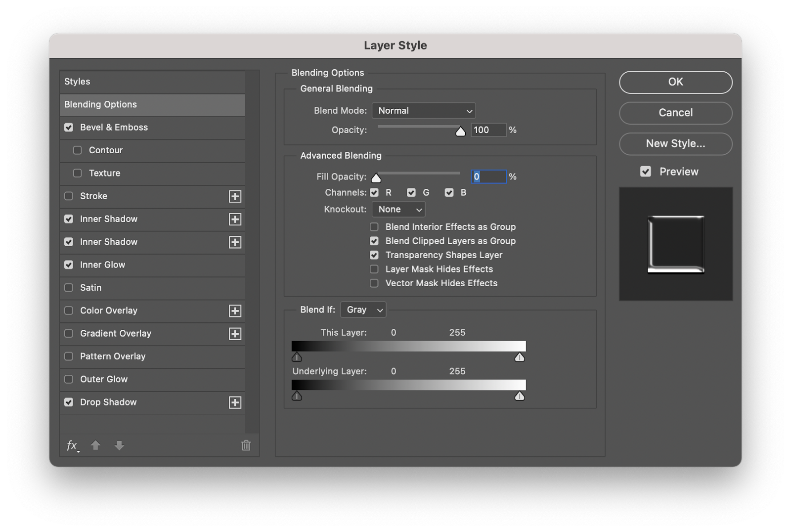Tick the Pattern Overlay checkbox
The image size is (791, 532).
69,356
